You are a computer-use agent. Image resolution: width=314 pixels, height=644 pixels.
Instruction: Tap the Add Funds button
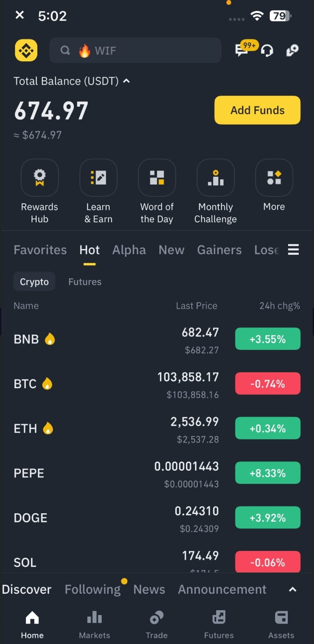click(257, 110)
